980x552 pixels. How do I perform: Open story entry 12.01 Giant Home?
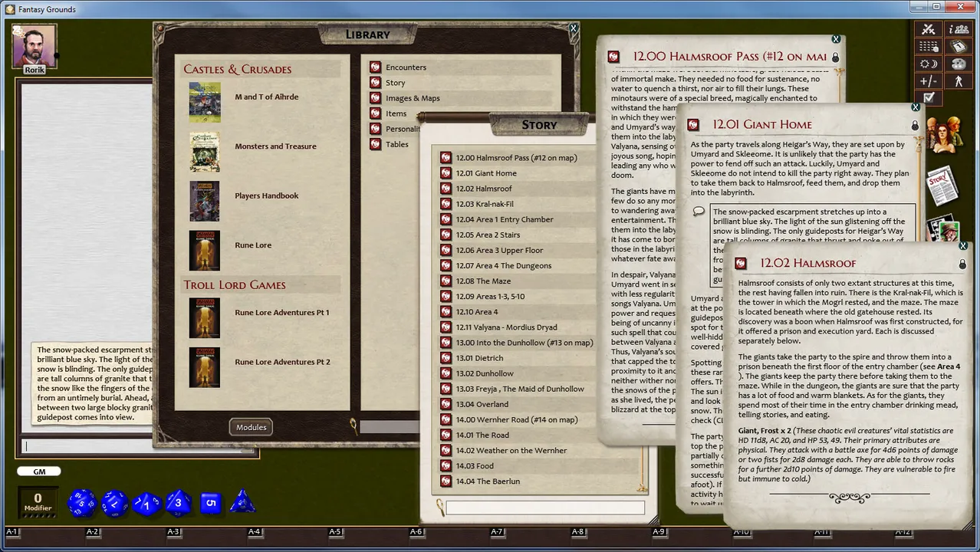[x=486, y=173]
